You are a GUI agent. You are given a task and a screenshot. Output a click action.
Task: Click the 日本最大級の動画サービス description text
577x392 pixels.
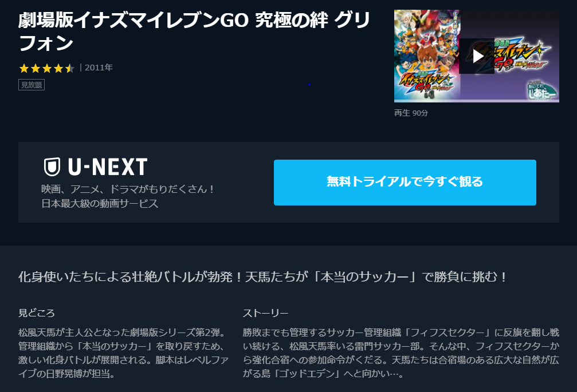(x=100, y=204)
